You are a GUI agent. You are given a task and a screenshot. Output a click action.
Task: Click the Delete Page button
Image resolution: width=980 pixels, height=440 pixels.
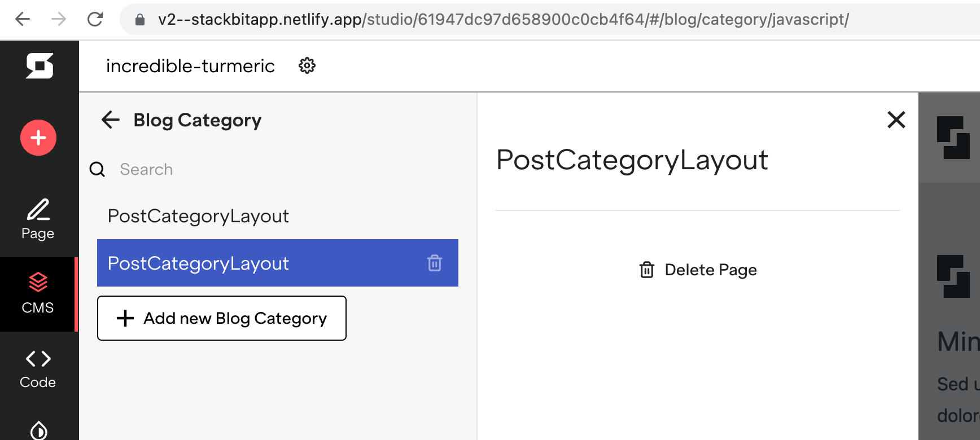click(x=698, y=270)
